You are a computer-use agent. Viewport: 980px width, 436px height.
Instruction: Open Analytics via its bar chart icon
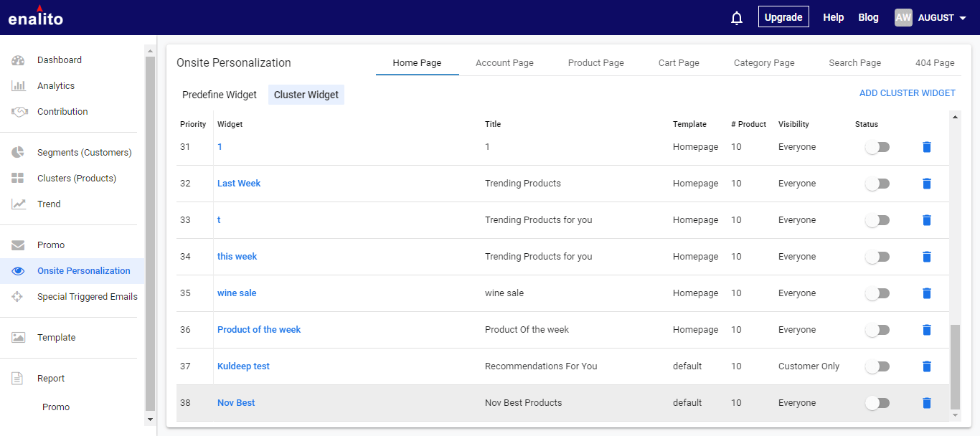(x=19, y=86)
